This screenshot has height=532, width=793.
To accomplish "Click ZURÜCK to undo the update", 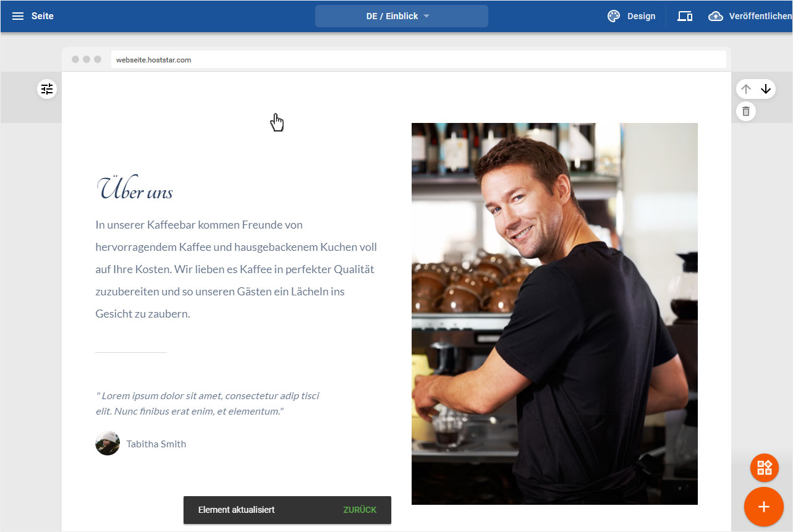I will [x=360, y=510].
